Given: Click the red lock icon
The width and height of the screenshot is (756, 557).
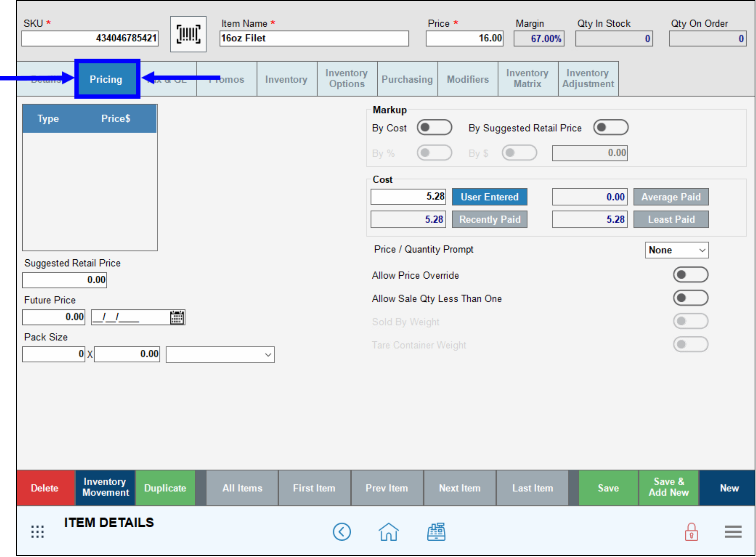Looking at the screenshot, I should tap(691, 532).
